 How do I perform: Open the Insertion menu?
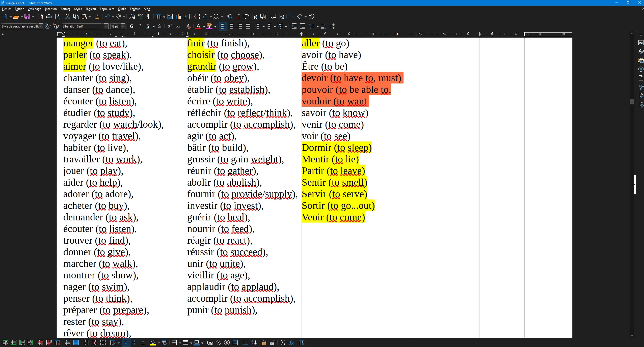pyautogui.click(x=50, y=9)
